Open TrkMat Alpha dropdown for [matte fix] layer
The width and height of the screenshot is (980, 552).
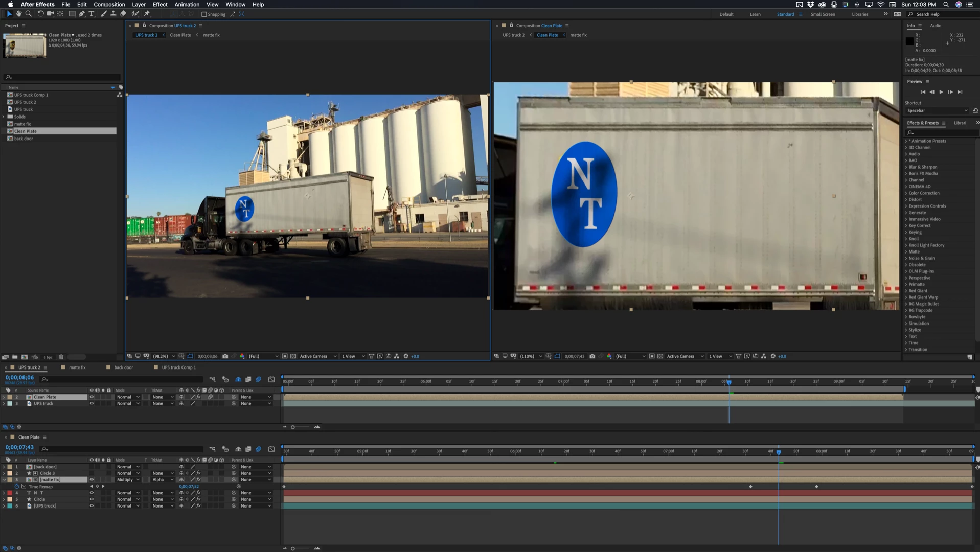point(163,480)
